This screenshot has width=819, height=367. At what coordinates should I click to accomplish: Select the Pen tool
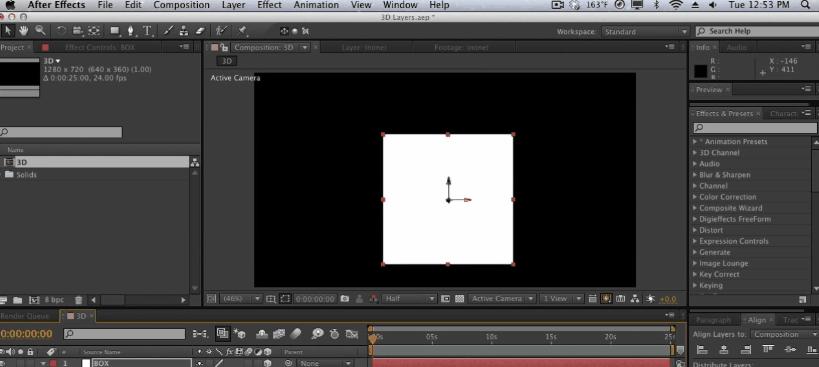click(x=131, y=31)
